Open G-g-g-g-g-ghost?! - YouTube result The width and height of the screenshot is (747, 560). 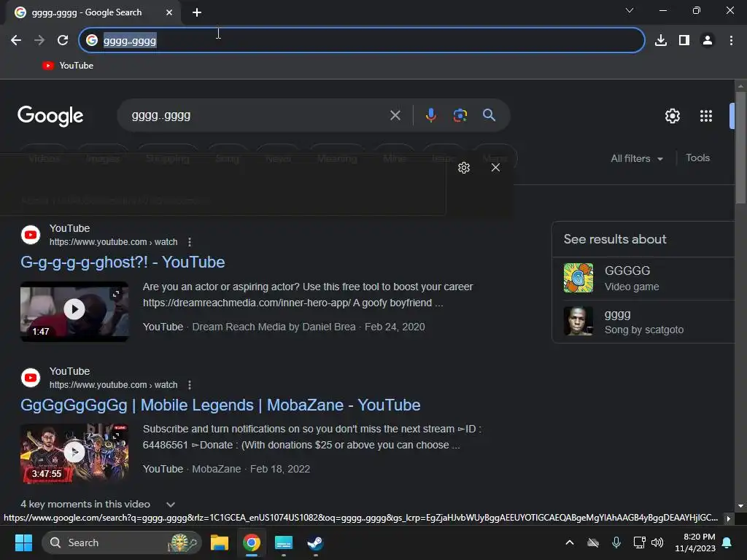point(123,262)
